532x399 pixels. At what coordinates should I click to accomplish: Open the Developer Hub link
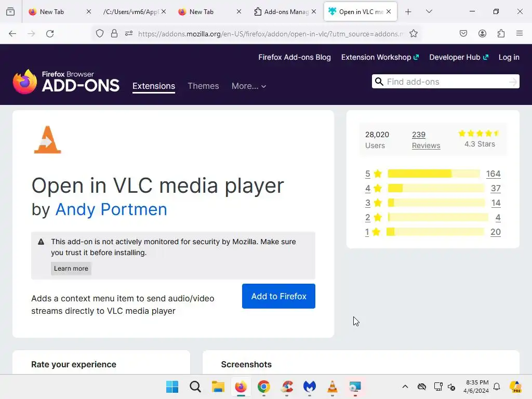459,57
